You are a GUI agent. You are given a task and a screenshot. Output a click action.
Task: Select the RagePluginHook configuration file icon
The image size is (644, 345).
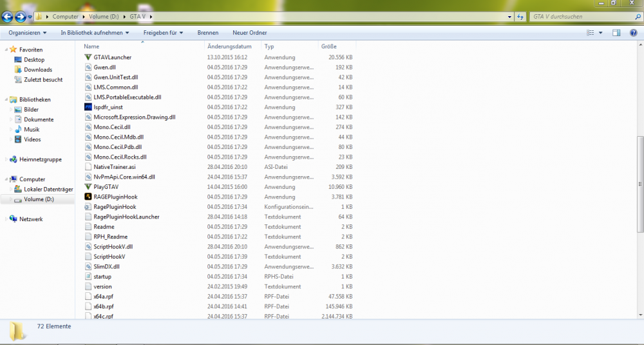click(88, 207)
